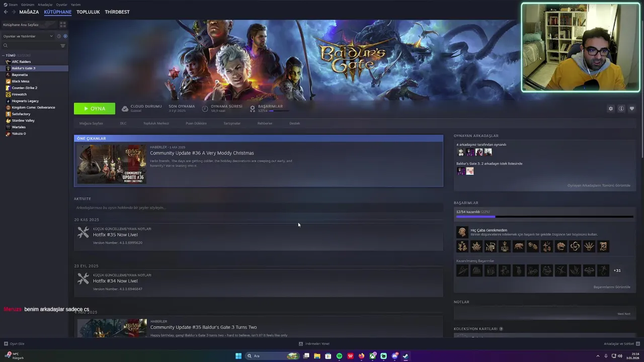The width and height of the screenshot is (644, 362).
Task: Open Topluluk Merkezi link
Action: point(156,123)
